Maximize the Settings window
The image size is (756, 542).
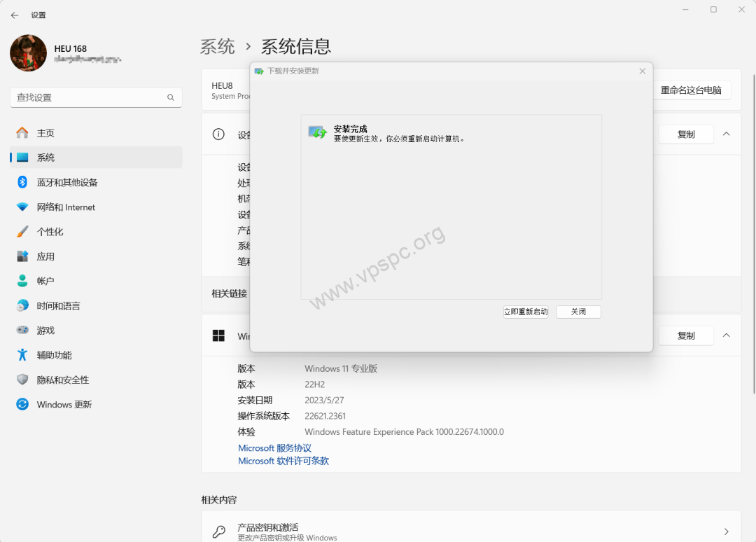713,10
